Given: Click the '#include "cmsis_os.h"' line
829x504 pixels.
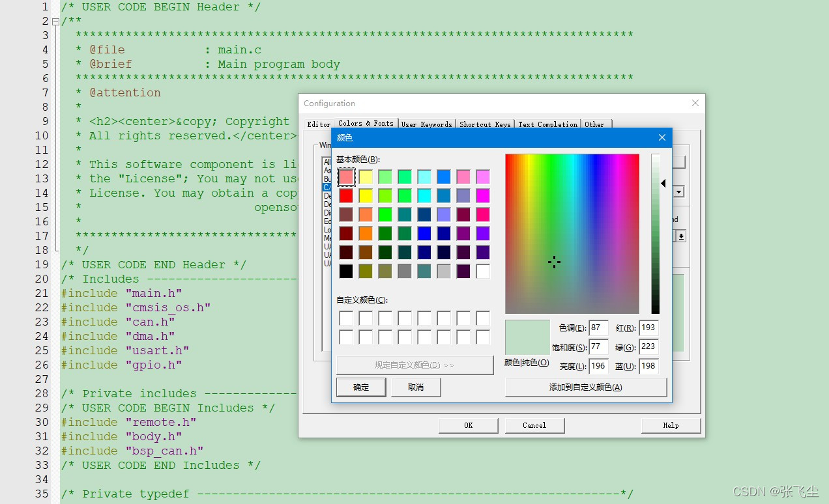Looking at the screenshot, I should pyautogui.click(x=136, y=308).
